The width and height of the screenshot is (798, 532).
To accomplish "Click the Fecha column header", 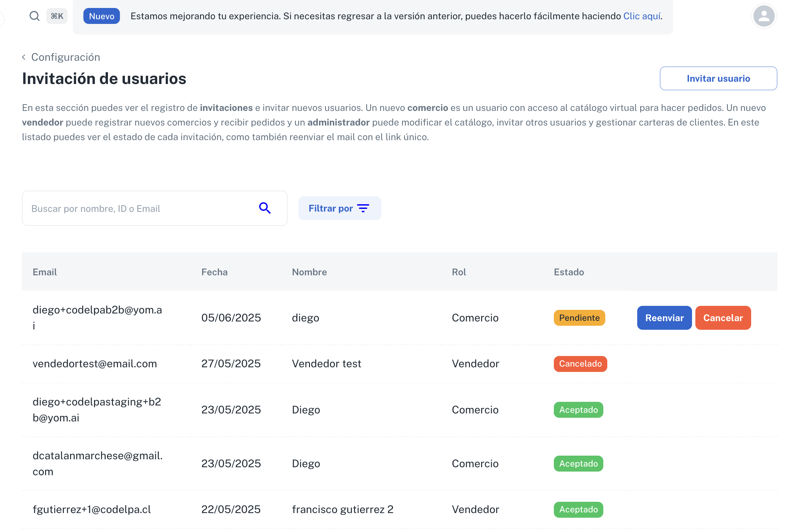I will (x=214, y=272).
